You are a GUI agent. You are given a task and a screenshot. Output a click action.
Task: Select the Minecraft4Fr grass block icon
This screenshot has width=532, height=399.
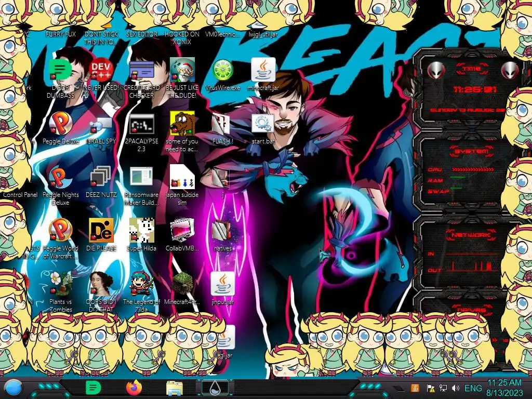(x=182, y=284)
